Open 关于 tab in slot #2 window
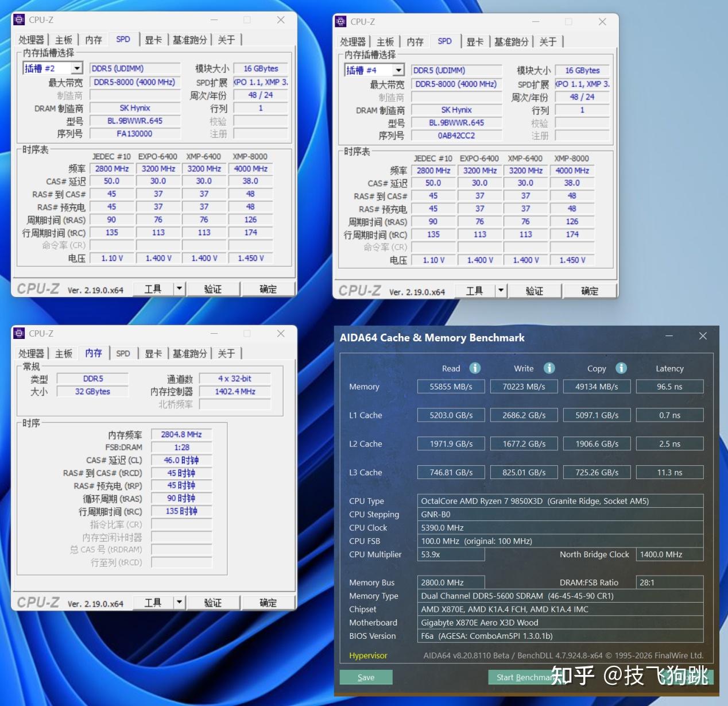The image size is (728, 706). pos(227,40)
